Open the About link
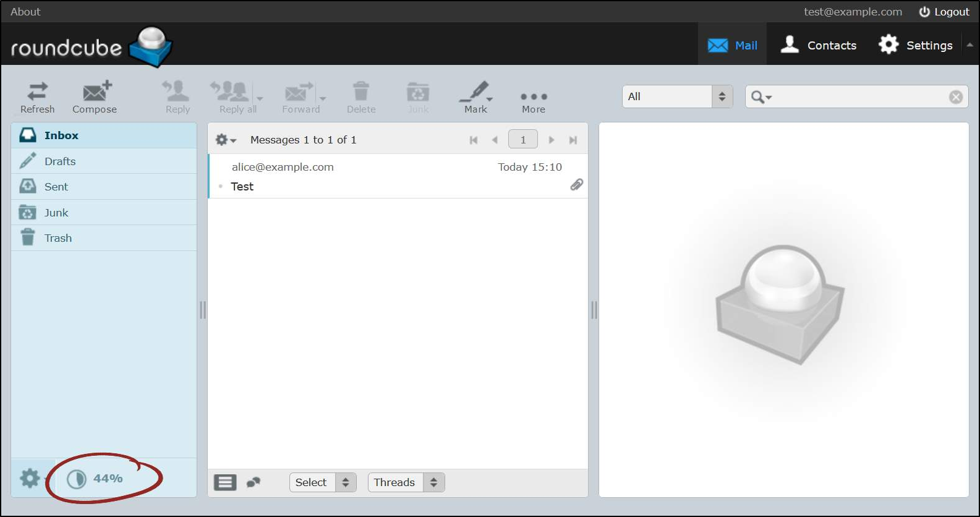The width and height of the screenshot is (980, 517). point(25,12)
